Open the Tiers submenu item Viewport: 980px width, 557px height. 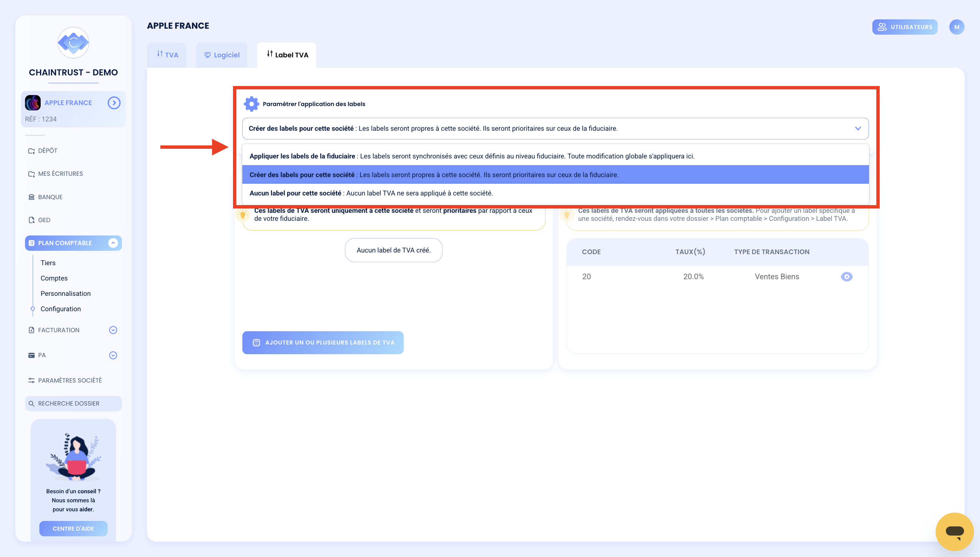[48, 263]
